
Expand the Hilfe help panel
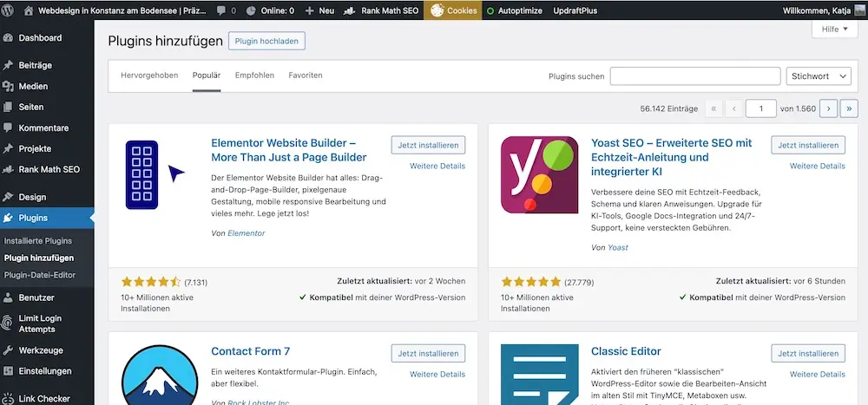(x=835, y=29)
